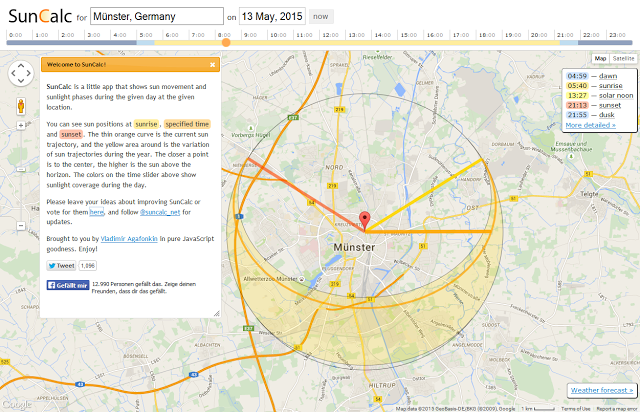This screenshot has height=412, width=640.
Task: Click the 13:27 solar noon entry
Action: pyautogui.click(x=600, y=96)
